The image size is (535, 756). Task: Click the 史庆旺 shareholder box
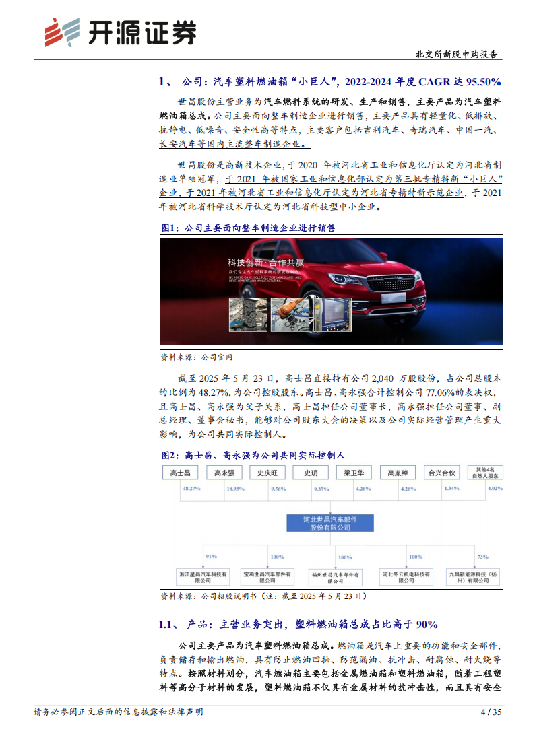(267, 473)
